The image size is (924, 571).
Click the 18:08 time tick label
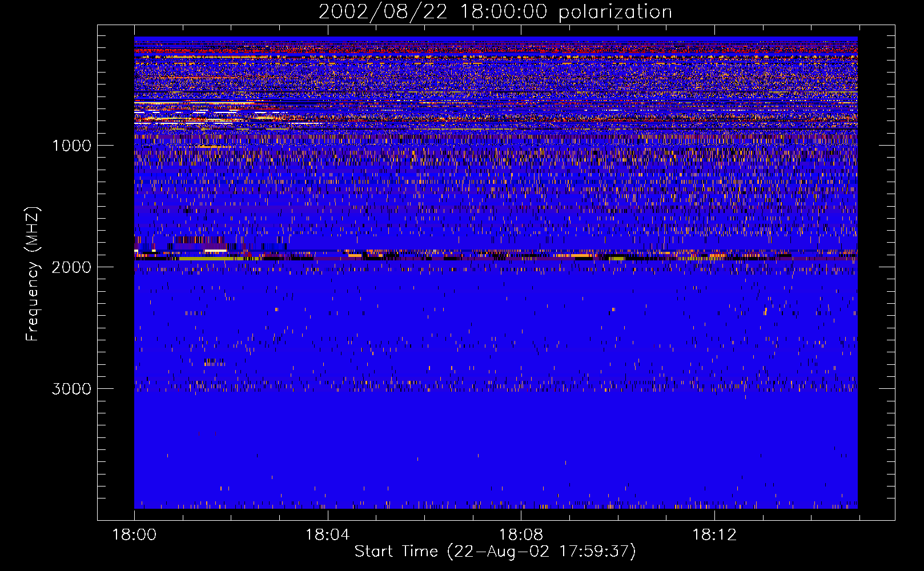(521, 535)
